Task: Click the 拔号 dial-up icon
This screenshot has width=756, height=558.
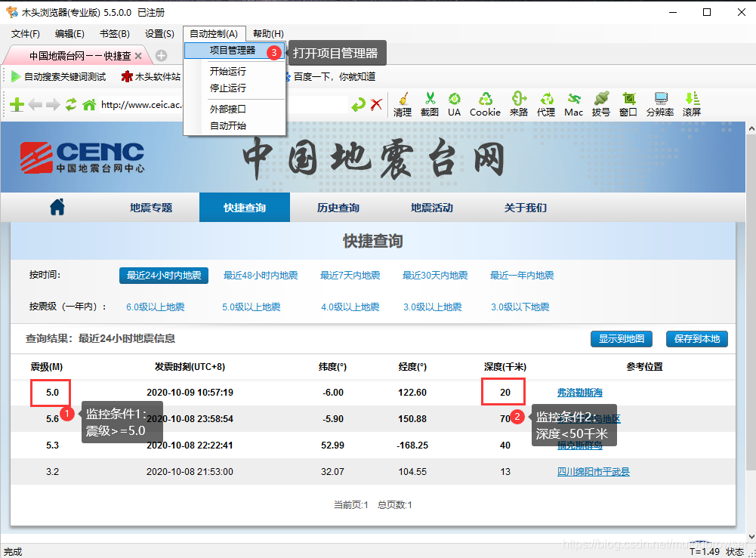Action: point(601,104)
